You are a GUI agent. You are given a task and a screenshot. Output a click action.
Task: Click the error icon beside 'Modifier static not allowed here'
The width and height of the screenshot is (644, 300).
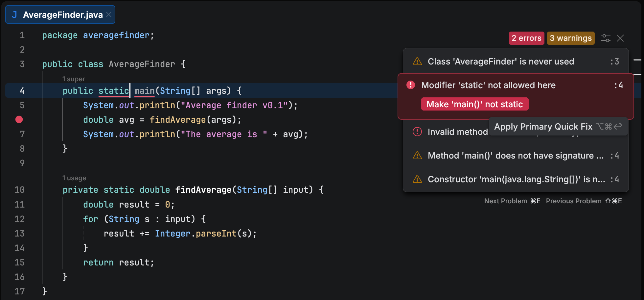(410, 85)
